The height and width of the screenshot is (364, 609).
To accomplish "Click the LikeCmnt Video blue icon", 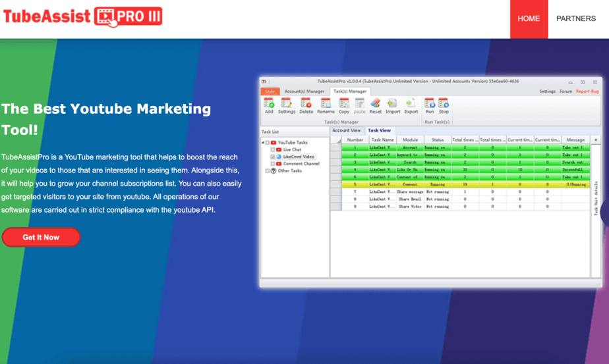I will point(279,157).
